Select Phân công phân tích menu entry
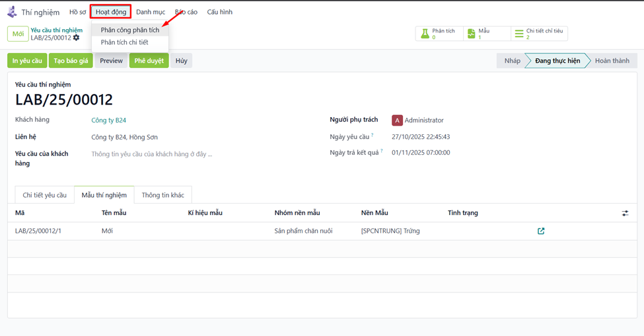 click(129, 30)
